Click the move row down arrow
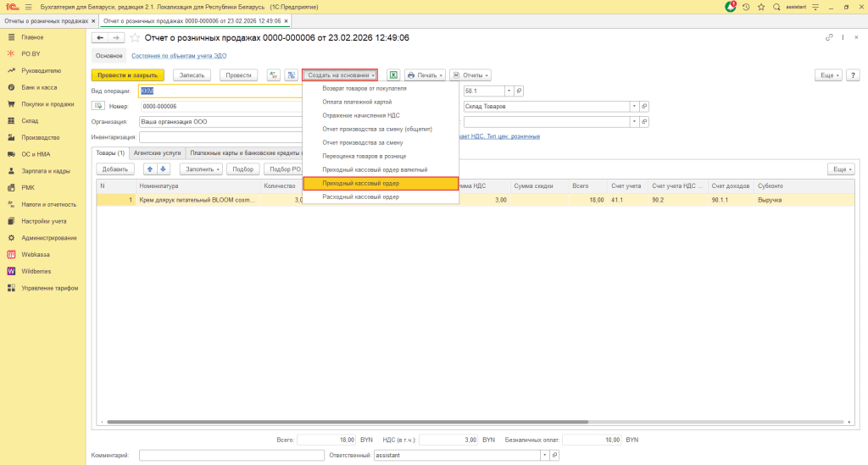The image size is (868, 465). coord(164,169)
